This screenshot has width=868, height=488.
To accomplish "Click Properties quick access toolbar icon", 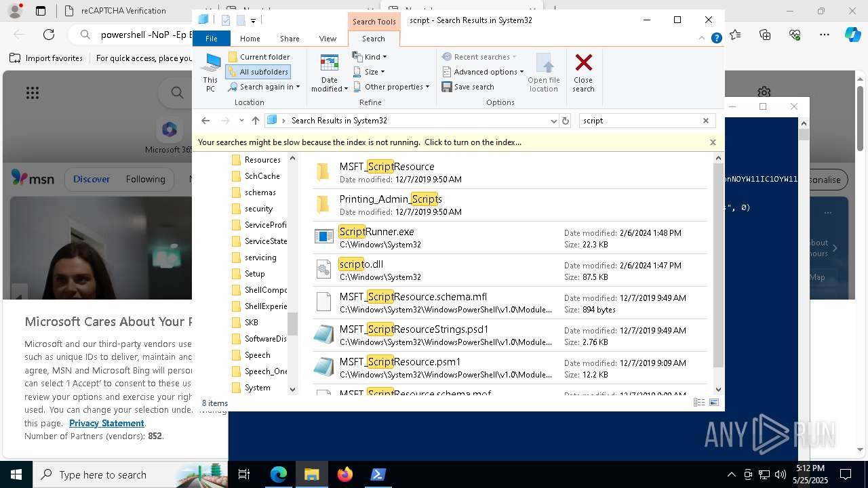I will [226, 20].
